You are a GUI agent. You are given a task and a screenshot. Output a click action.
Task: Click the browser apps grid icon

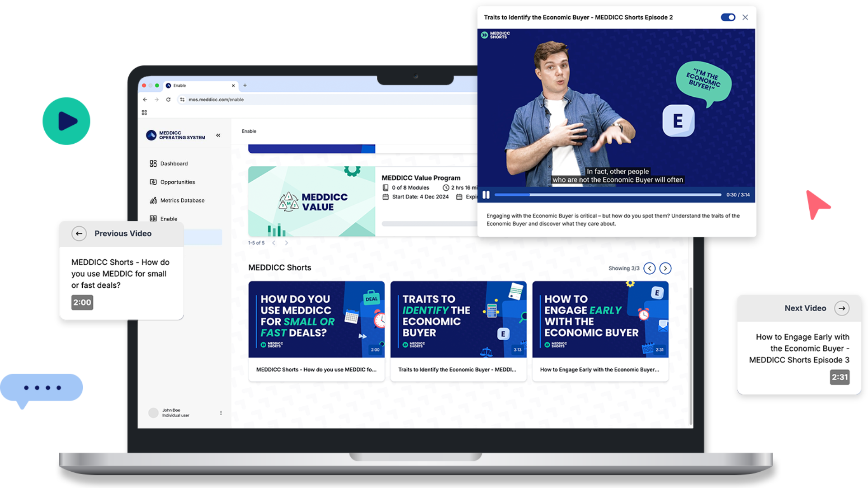pos(144,113)
